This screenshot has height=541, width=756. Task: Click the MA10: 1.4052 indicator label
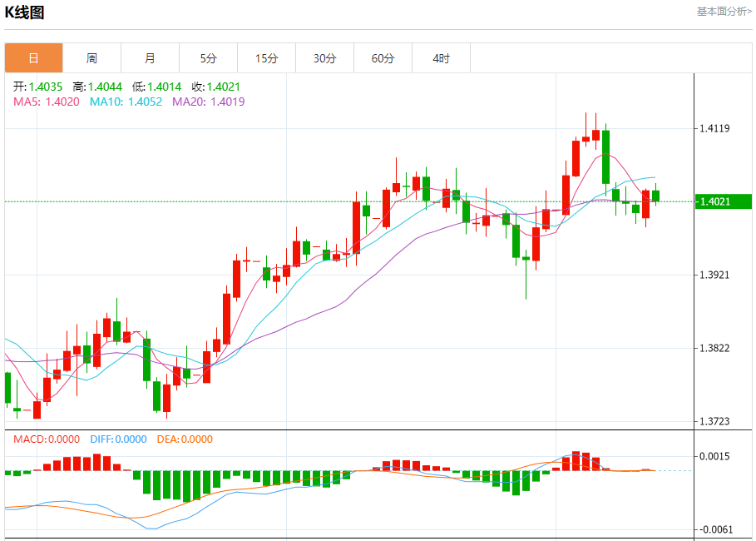[126, 102]
